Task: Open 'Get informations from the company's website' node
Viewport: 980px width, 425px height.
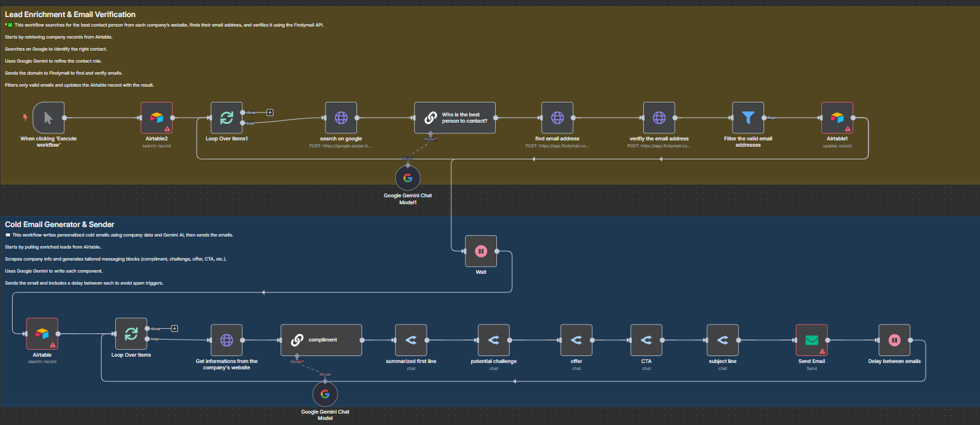Action: coord(227,340)
